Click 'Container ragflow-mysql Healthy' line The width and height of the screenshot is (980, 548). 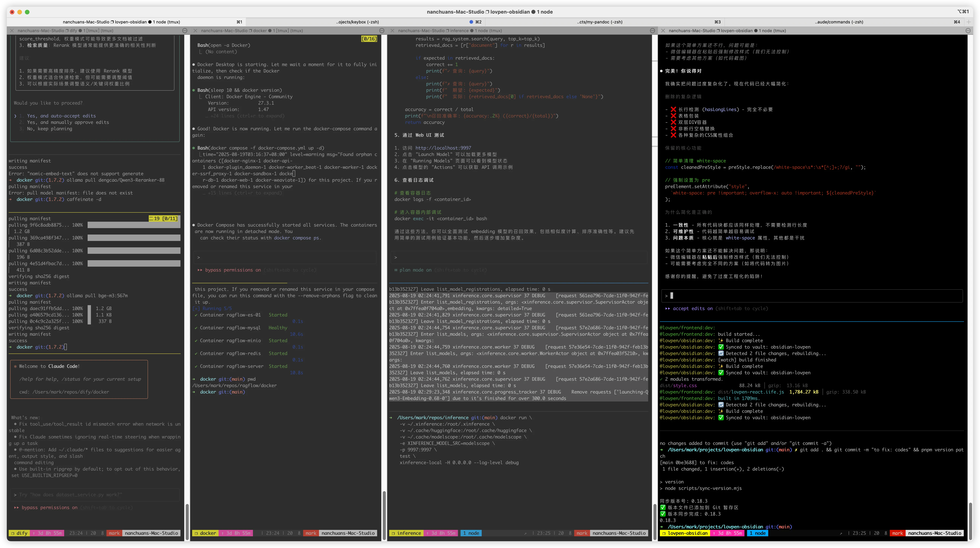(240, 328)
